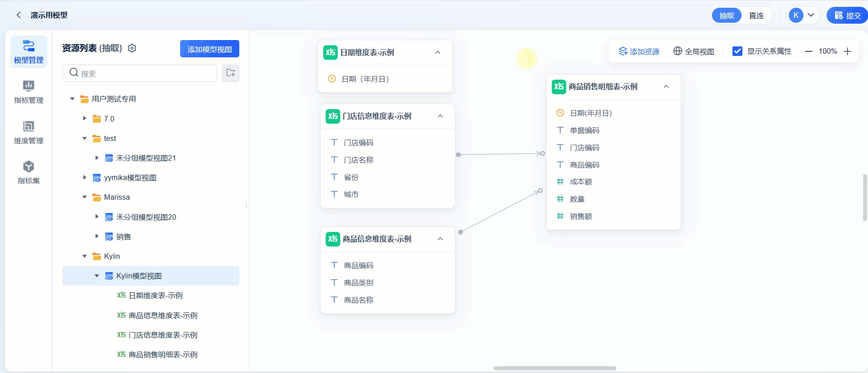Click the text-type icon beside 单据编码

[x=560, y=130]
